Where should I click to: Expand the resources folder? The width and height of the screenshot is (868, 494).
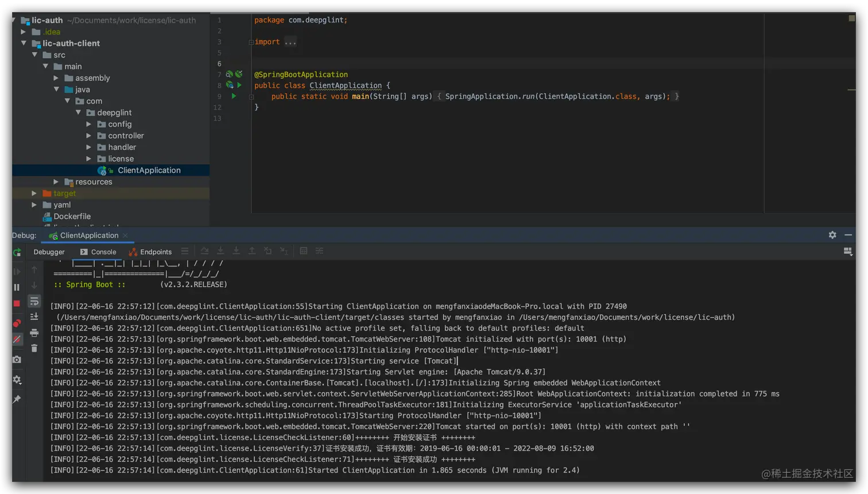point(56,182)
